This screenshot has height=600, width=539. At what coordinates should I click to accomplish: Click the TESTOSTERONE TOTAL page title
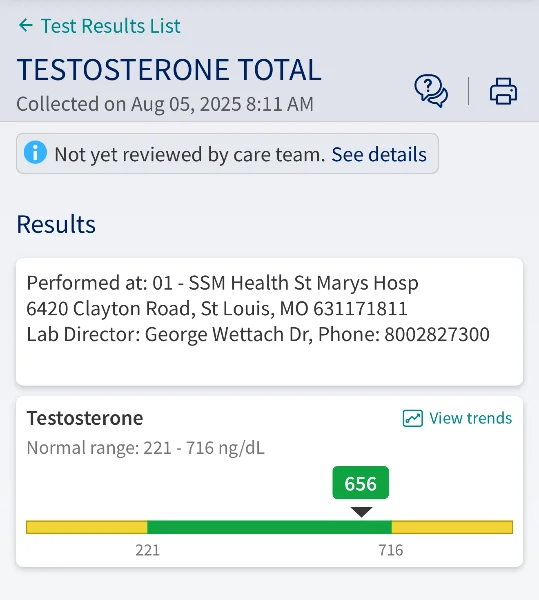tap(169, 70)
